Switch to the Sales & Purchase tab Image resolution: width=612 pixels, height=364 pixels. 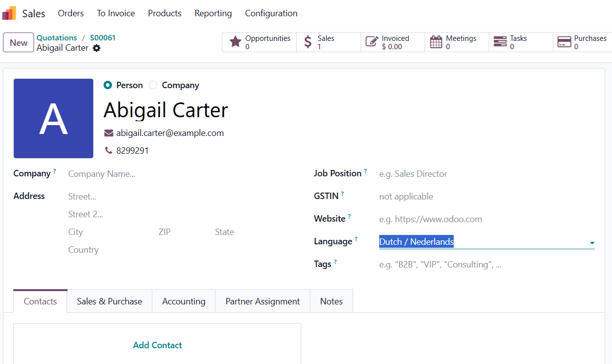click(109, 301)
